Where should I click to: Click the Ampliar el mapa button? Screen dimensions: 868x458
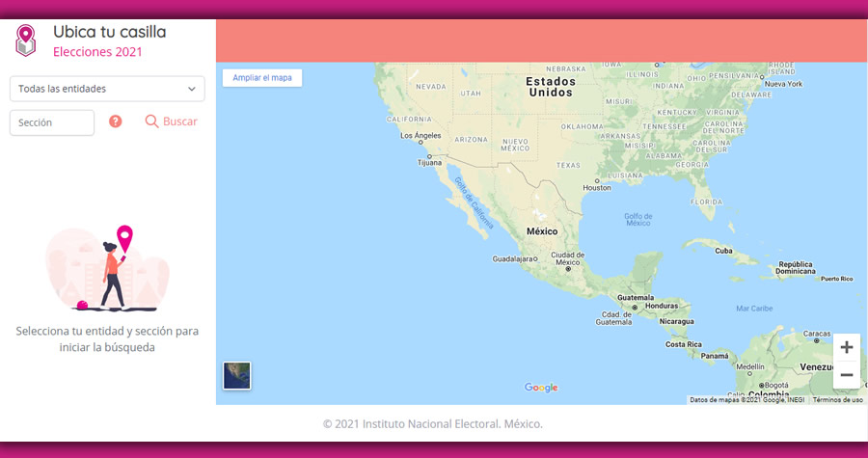261,77
